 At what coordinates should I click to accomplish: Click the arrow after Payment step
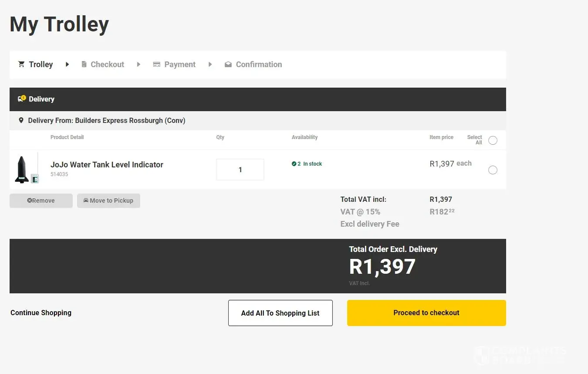coord(210,64)
